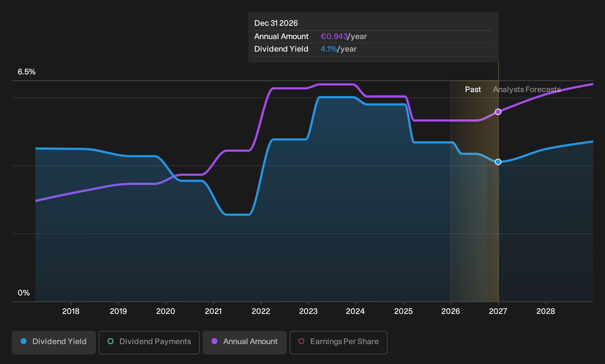The width and height of the screenshot is (605, 364).
Task: Click the 2026 x-axis label
Action: tap(451, 311)
